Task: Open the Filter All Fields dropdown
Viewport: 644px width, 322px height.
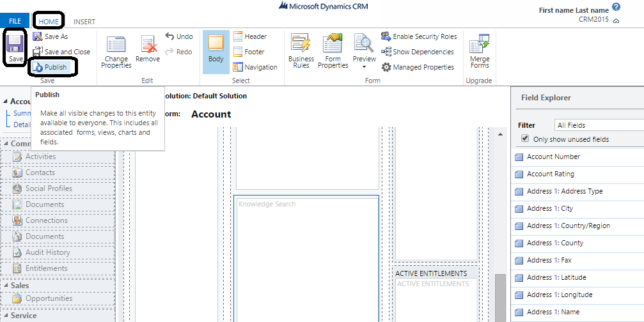Action: (x=598, y=125)
